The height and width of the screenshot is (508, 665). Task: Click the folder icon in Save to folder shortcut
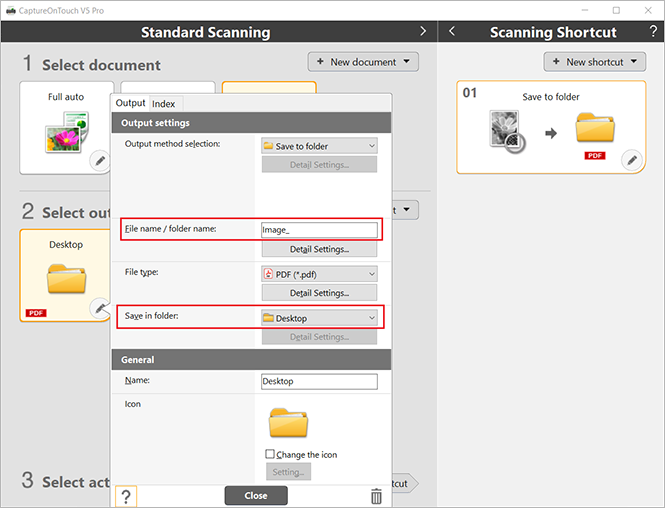[x=595, y=127]
